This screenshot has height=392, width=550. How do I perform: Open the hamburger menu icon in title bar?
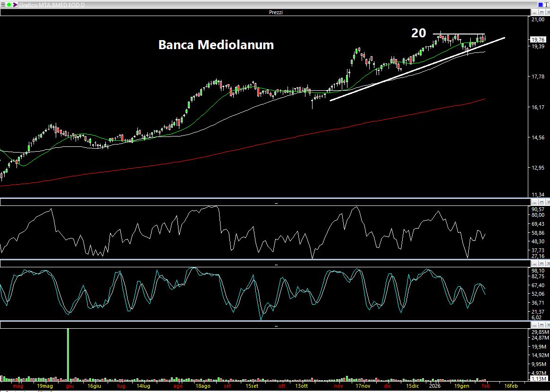tap(3, 5)
